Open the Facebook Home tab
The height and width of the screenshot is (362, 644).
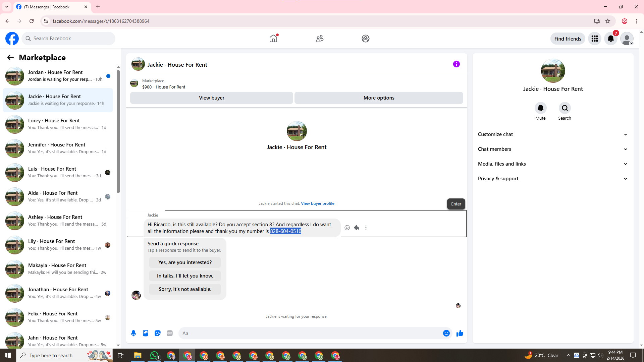[273, 39]
